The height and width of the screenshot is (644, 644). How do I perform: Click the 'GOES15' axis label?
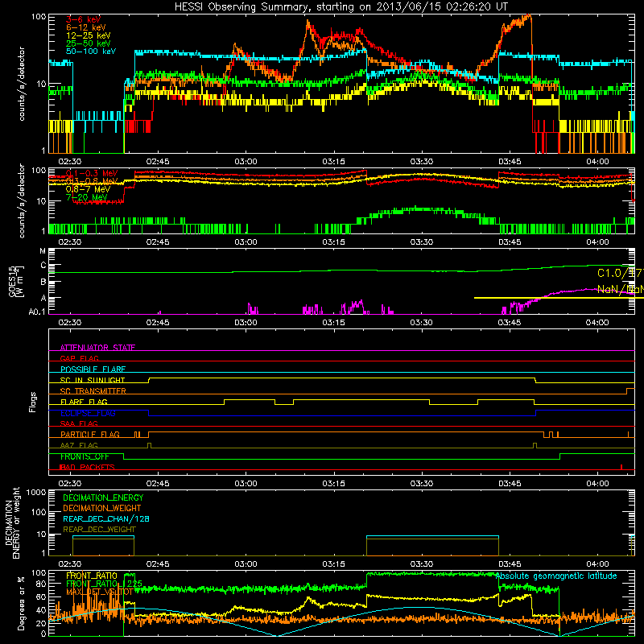[12, 280]
